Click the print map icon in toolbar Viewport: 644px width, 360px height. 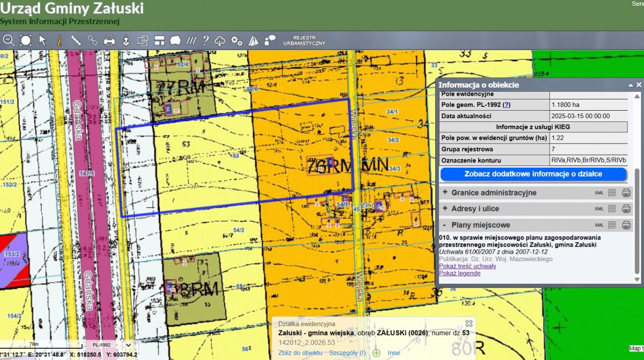click(109, 40)
